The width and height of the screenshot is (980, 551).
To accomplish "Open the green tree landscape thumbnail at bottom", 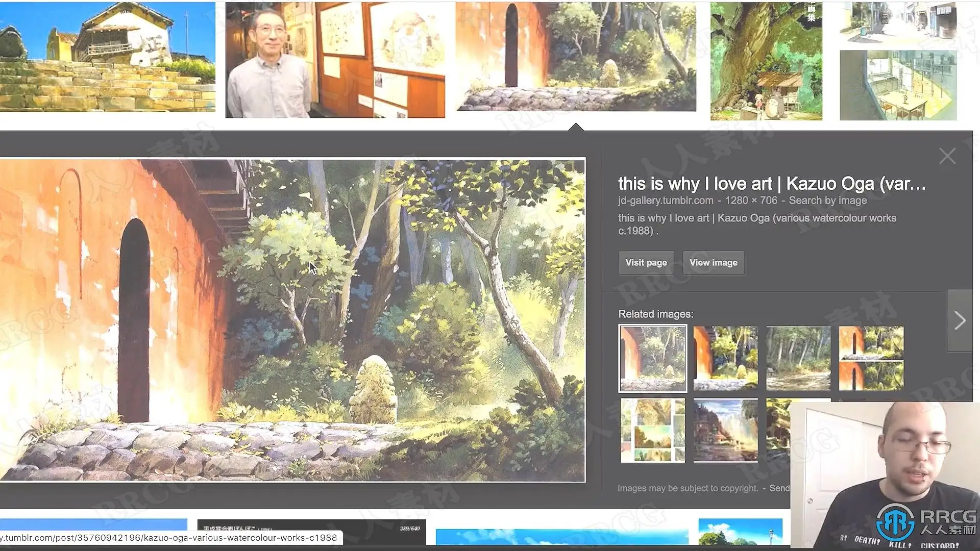I will coord(740,532).
